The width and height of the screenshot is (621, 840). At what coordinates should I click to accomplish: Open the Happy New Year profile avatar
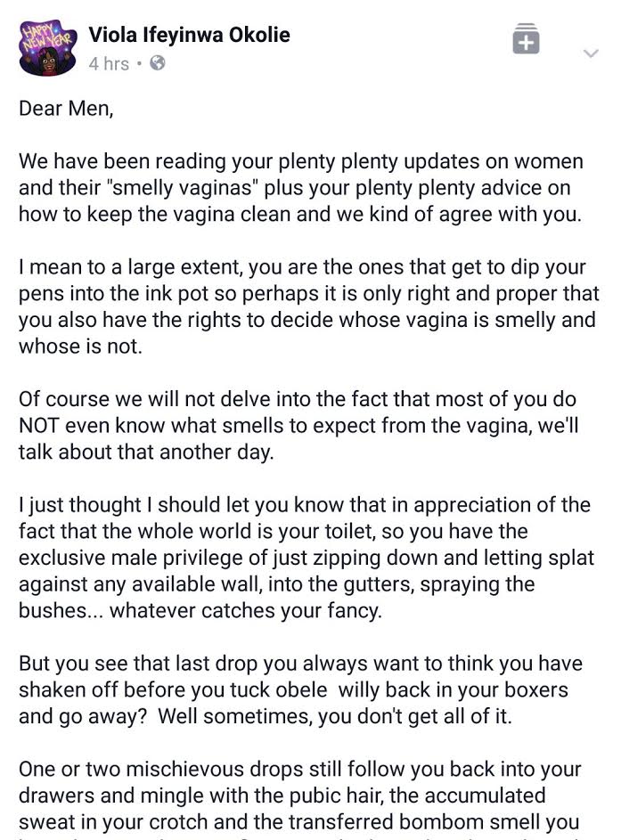tap(47, 48)
